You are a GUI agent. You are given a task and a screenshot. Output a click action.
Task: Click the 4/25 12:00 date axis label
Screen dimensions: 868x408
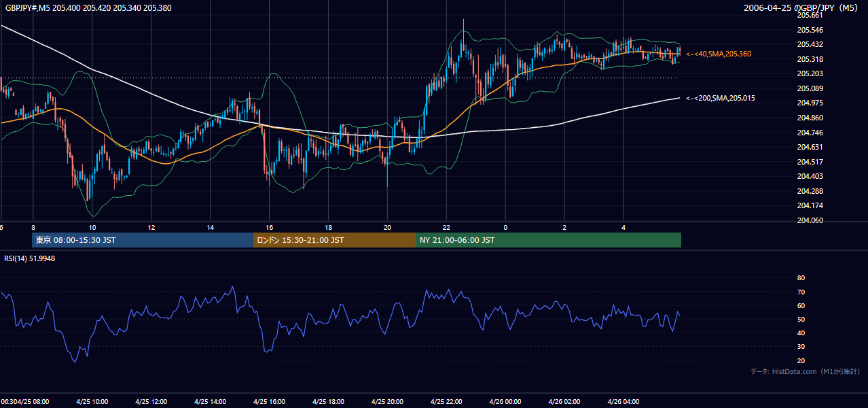coord(151,401)
